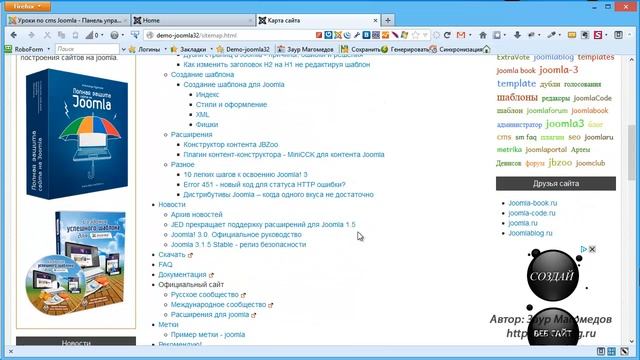Click the blue B (VK) address bar icon
Screen dimensions: 640x360
(x=366, y=35)
